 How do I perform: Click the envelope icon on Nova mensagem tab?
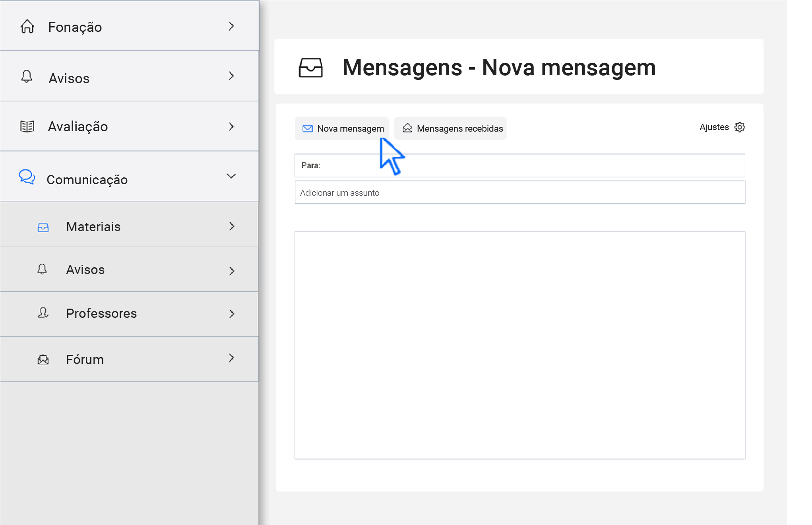(308, 128)
